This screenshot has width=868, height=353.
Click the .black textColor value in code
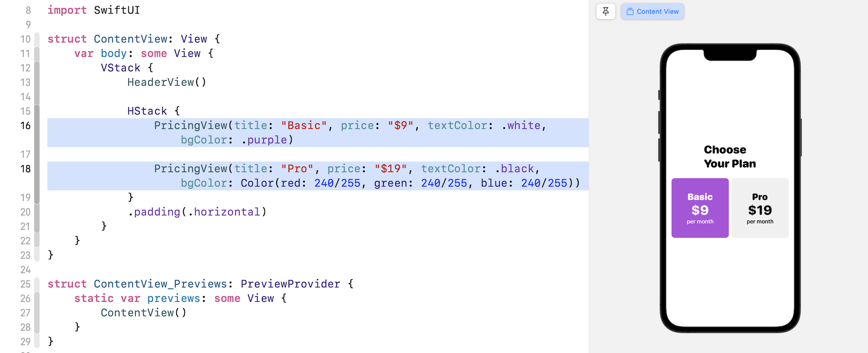pyautogui.click(x=514, y=169)
